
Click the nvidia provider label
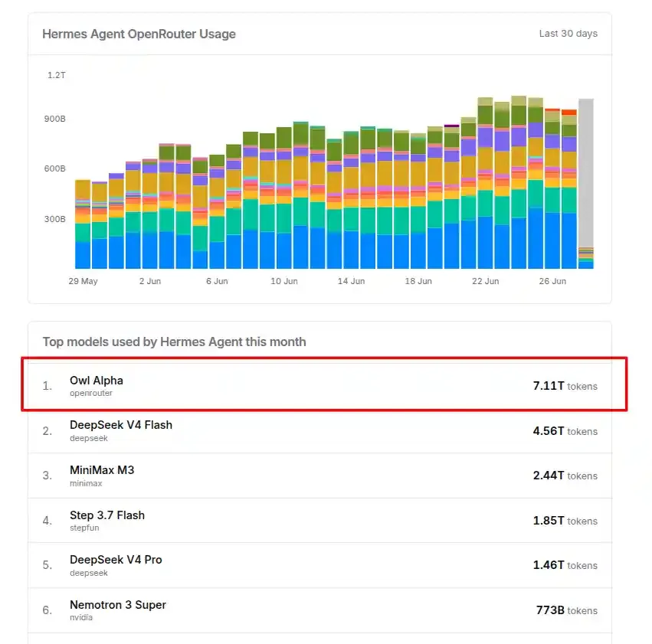[x=81, y=617]
